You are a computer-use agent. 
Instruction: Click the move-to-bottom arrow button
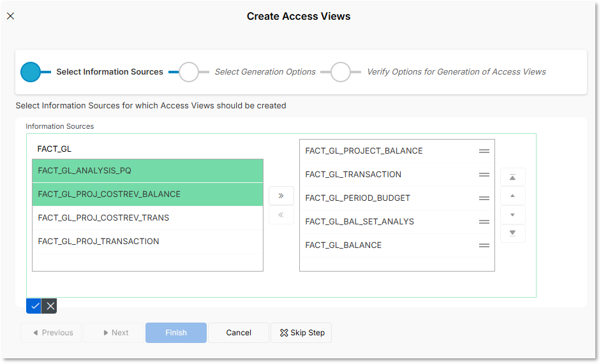512,233
